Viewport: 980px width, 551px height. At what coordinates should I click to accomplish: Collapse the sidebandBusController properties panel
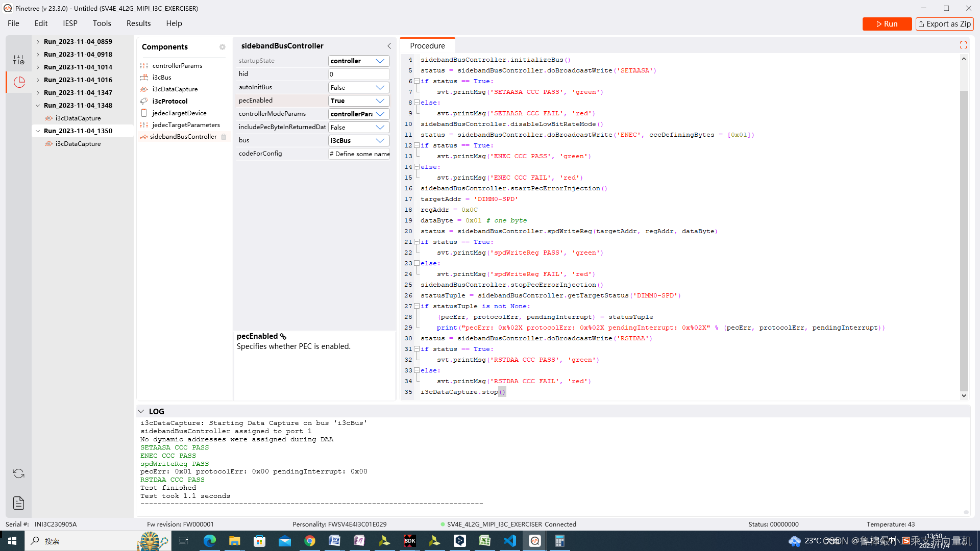point(389,46)
